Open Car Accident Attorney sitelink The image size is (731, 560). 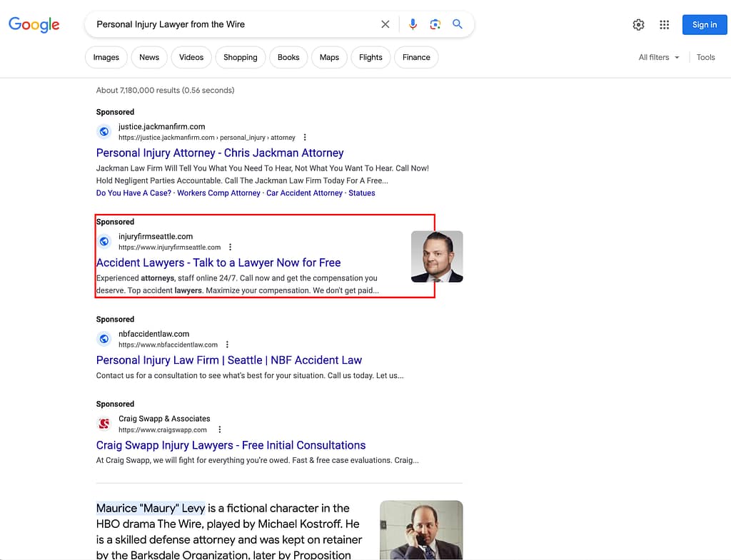click(304, 193)
